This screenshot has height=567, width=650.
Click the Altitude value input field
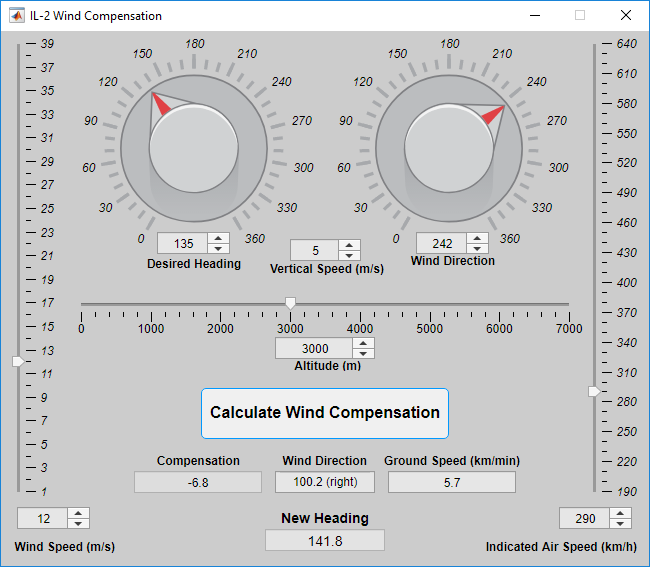pyautogui.click(x=314, y=348)
